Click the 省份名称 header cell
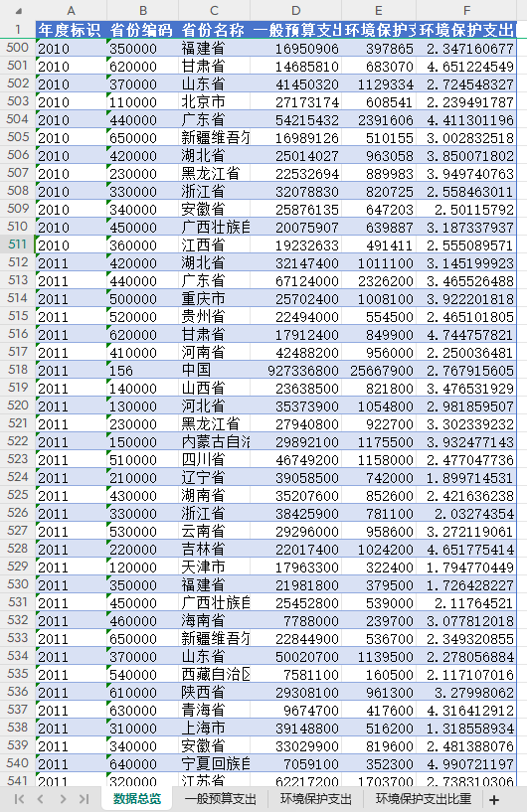 214,30
